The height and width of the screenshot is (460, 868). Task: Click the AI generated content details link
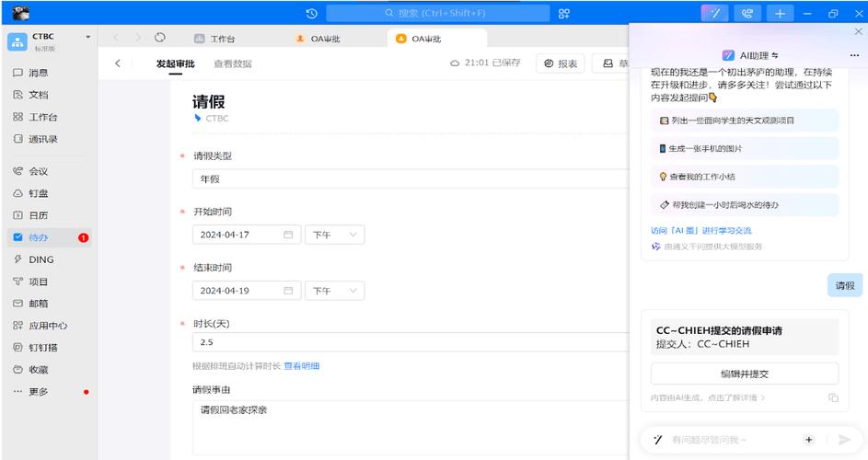tap(708, 398)
